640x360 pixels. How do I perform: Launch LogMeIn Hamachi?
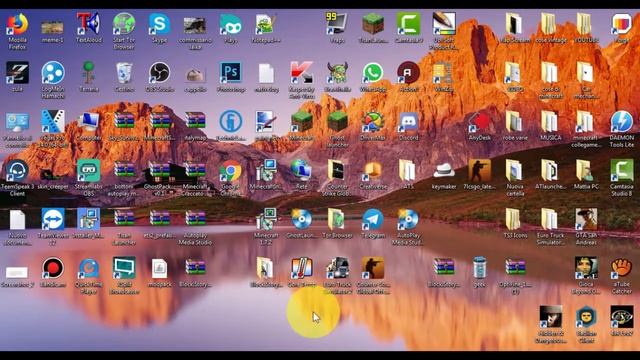click(x=53, y=73)
